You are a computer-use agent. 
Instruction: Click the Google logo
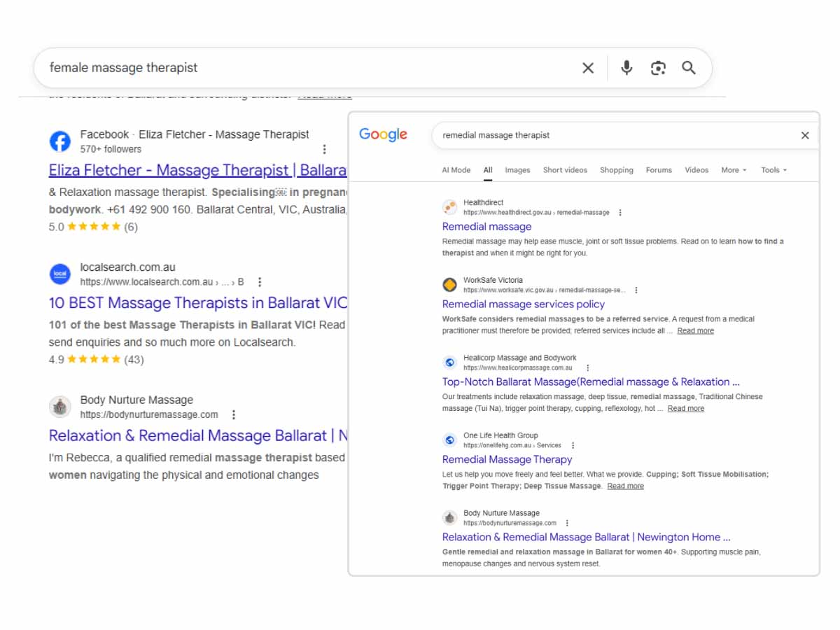pyautogui.click(x=383, y=134)
